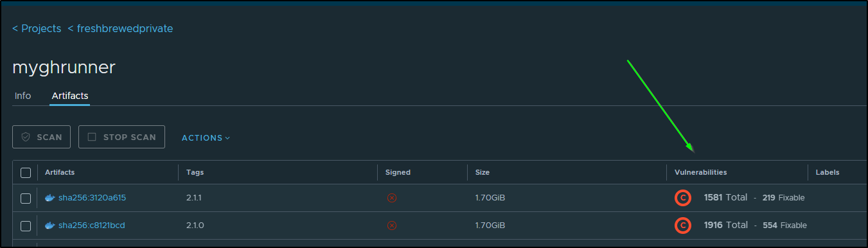Go back via the Projects breadcrumb
Viewport: 868px width, 248px height.
pyautogui.click(x=37, y=29)
